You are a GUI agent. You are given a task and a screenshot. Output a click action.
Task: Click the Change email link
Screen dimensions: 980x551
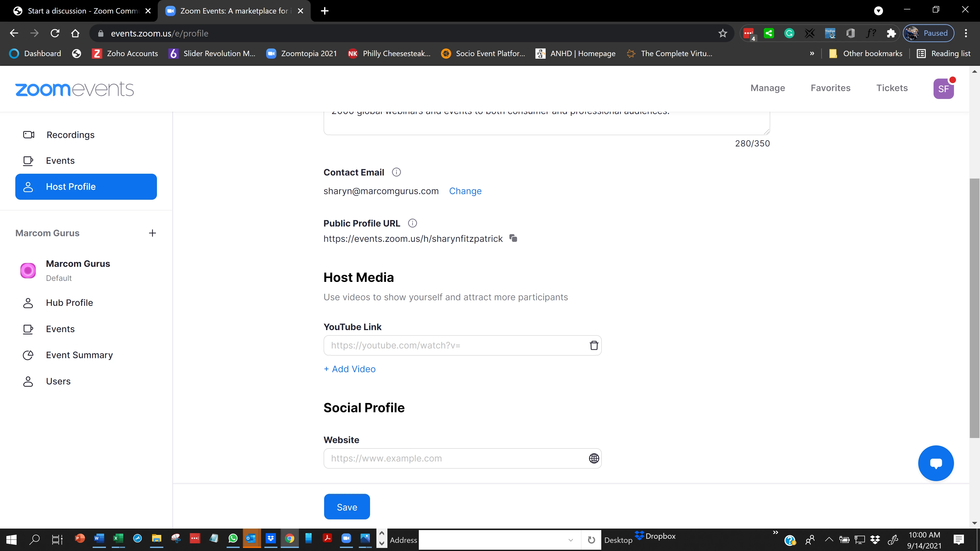pos(465,191)
